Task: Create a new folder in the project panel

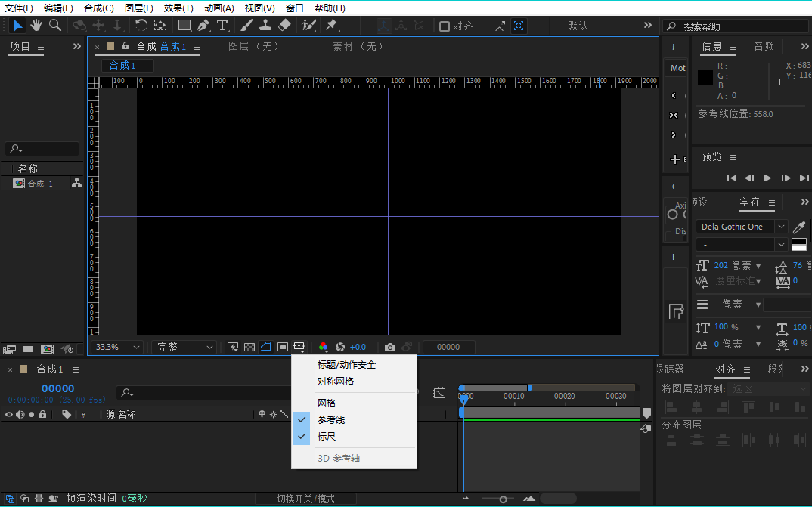Action: [28, 349]
